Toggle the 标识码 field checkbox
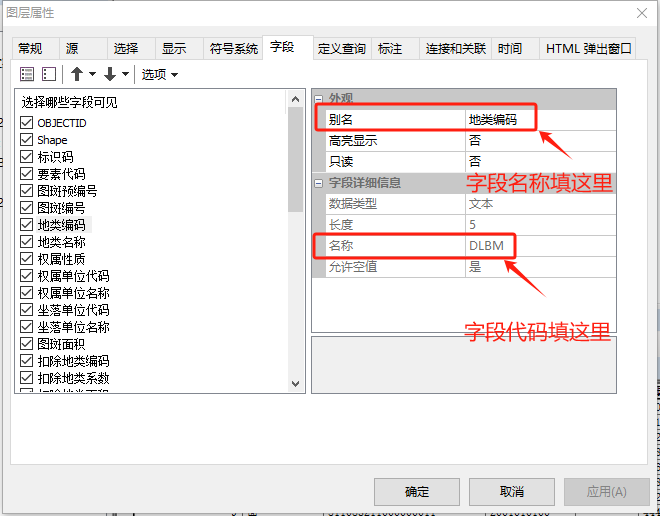The height and width of the screenshot is (516, 660). [27, 157]
